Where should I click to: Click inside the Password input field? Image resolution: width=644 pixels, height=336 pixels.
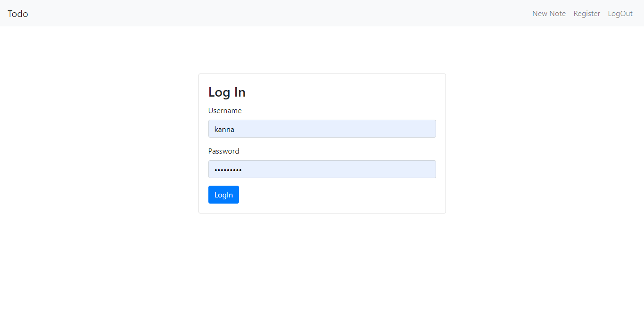click(x=322, y=169)
